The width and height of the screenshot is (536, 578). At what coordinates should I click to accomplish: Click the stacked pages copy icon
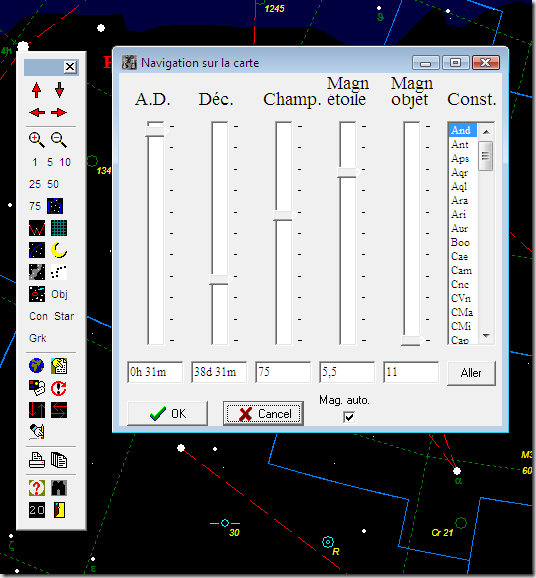59,460
